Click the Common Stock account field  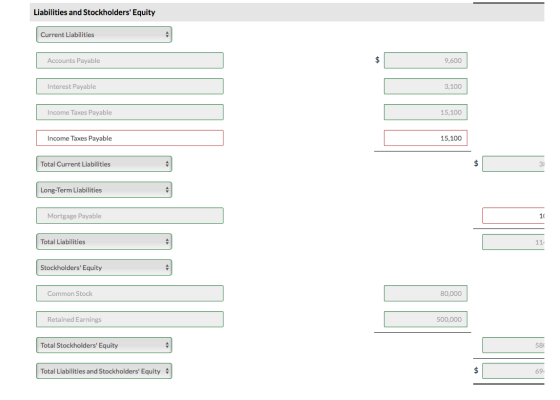click(130, 294)
